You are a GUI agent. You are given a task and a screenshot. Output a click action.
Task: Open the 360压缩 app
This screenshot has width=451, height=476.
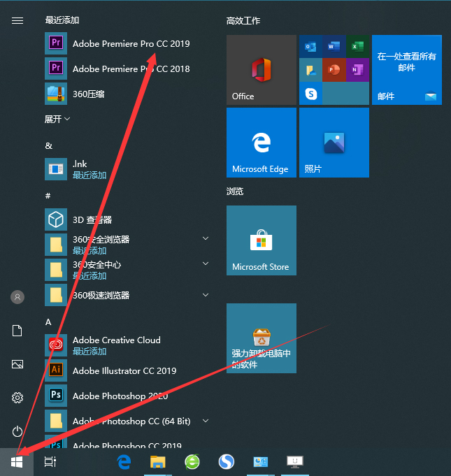(88, 94)
